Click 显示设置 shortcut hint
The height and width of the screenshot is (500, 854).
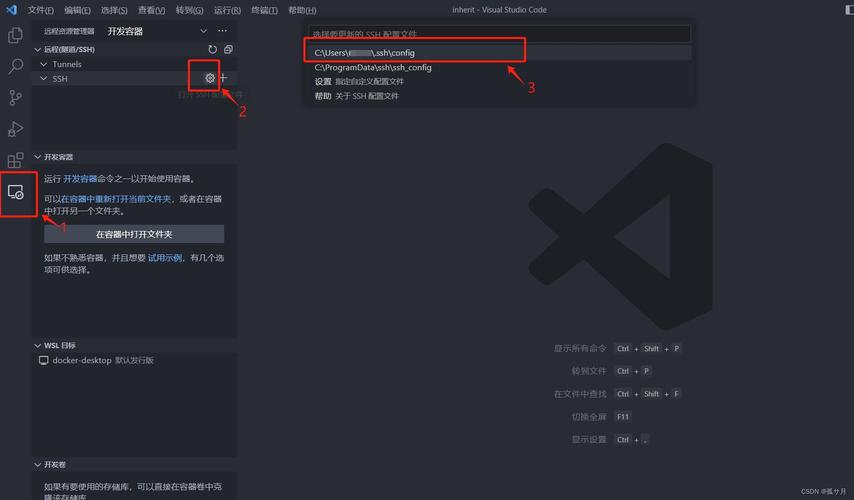click(589, 440)
